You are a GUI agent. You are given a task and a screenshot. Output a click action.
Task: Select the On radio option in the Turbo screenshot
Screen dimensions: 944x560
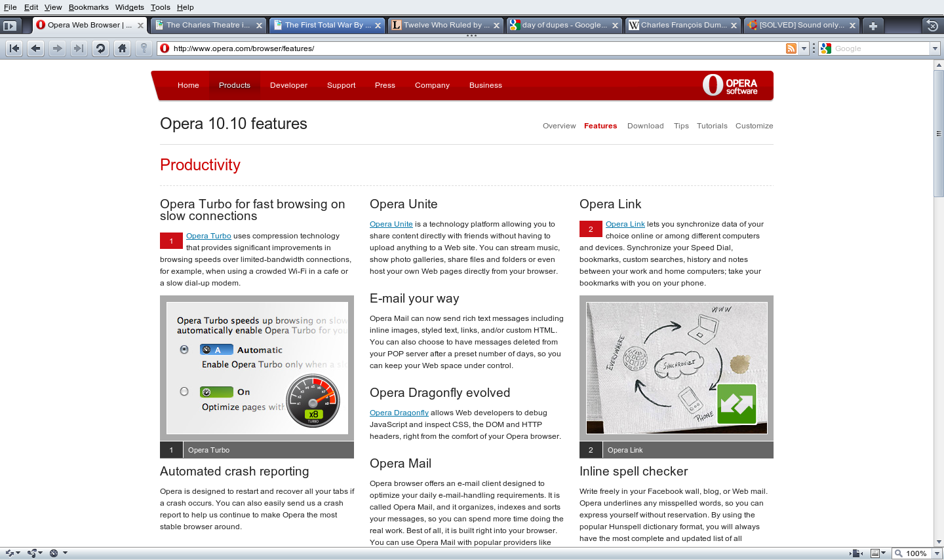184,391
